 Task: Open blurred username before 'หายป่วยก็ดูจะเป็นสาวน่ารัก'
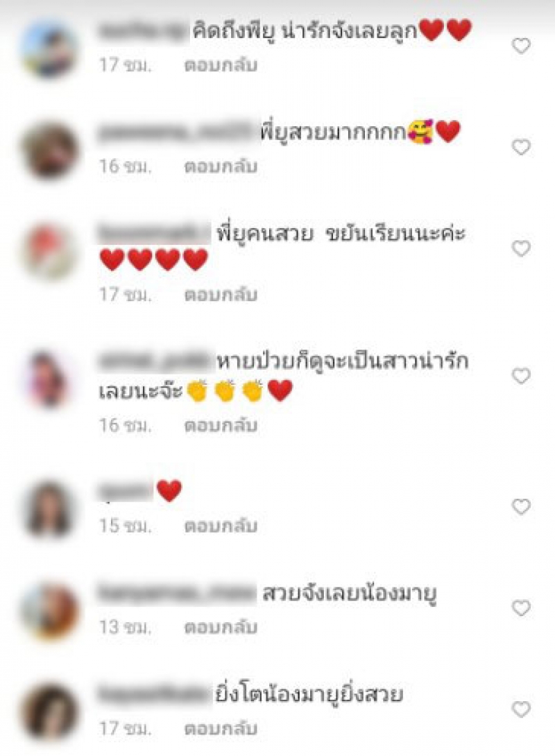(156, 361)
